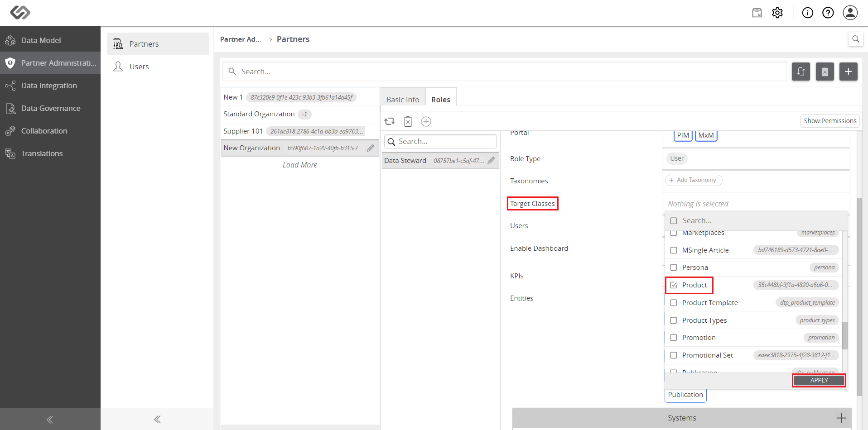
Task: Click the delete partner button in toolbar
Action: [x=825, y=72]
